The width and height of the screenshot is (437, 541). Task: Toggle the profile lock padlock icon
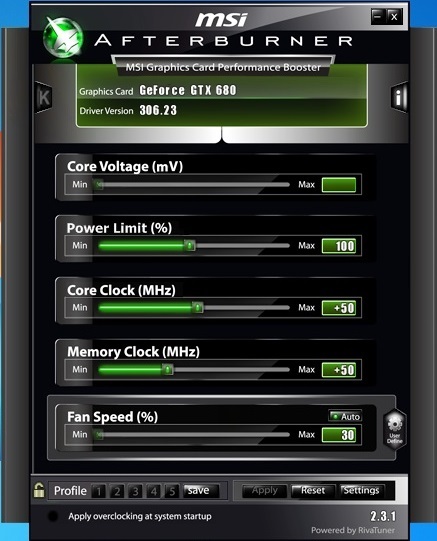(39, 490)
